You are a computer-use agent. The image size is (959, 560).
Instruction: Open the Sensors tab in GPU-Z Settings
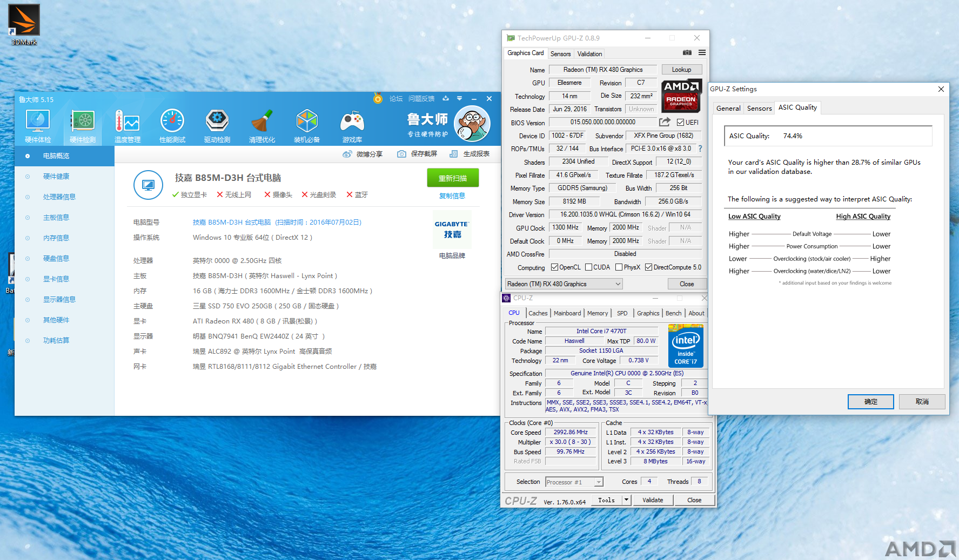point(759,109)
